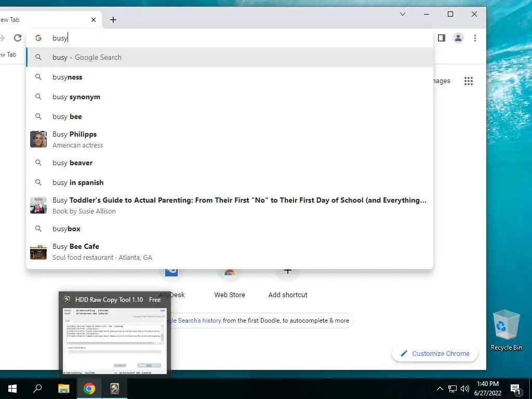Select the Busy Bee Cafe suggestion
This screenshot has height=399, width=532.
click(230, 251)
